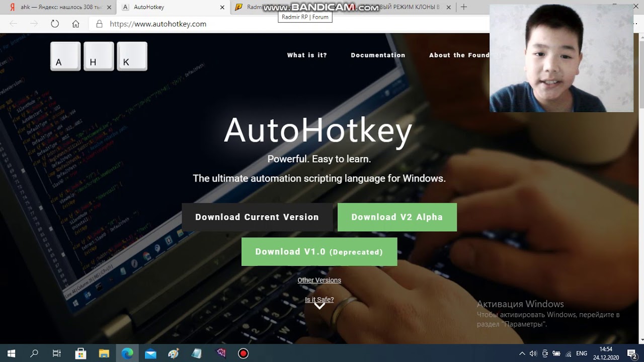Open the Other Versions link
This screenshot has width=644, height=362.
(319, 280)
